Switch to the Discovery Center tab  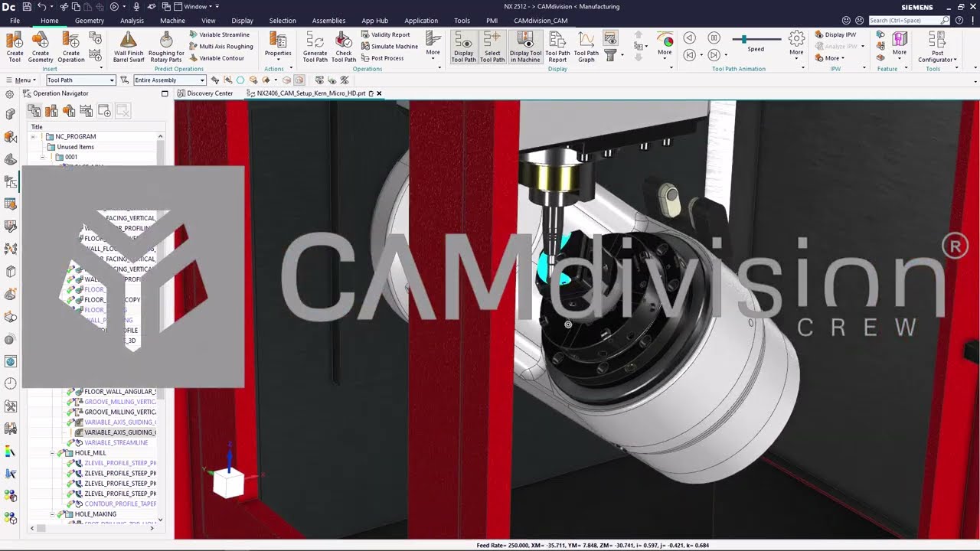(x=205, y=93)
